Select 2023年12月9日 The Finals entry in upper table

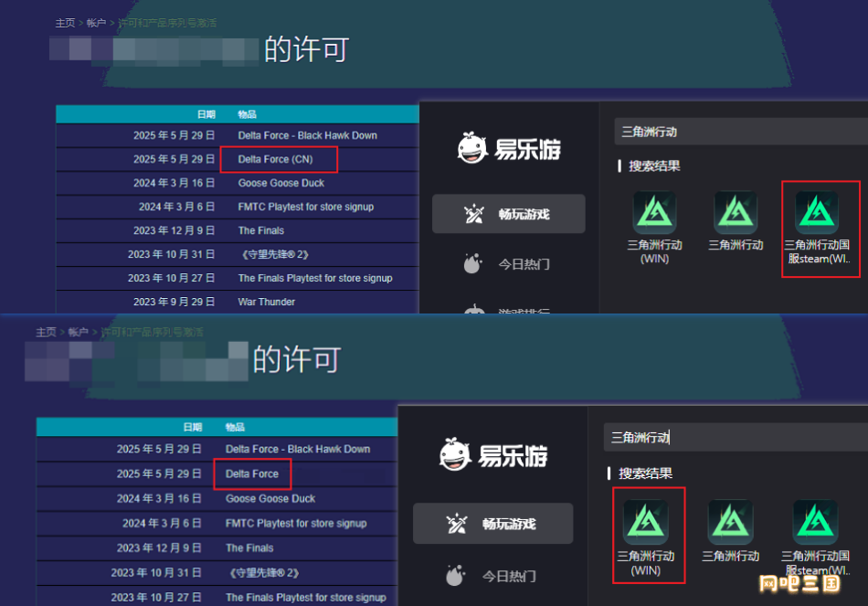[x=260, y=230]
